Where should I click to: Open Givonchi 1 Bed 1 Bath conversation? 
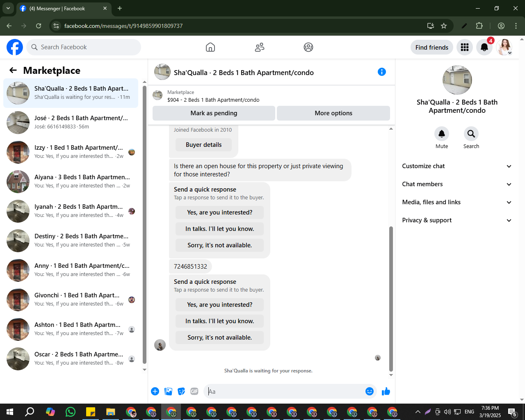[x=71, y=300]
